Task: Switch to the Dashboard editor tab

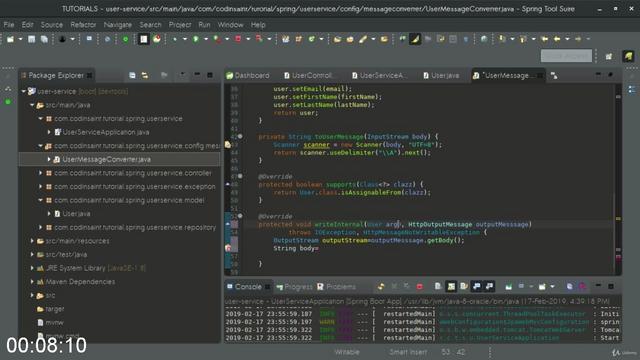Action: 248,76
